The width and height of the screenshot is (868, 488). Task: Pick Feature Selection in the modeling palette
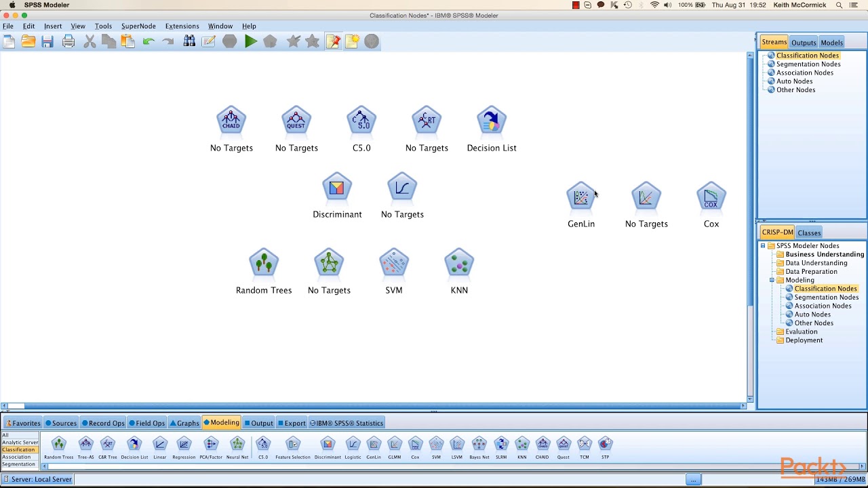pos(293,448)
